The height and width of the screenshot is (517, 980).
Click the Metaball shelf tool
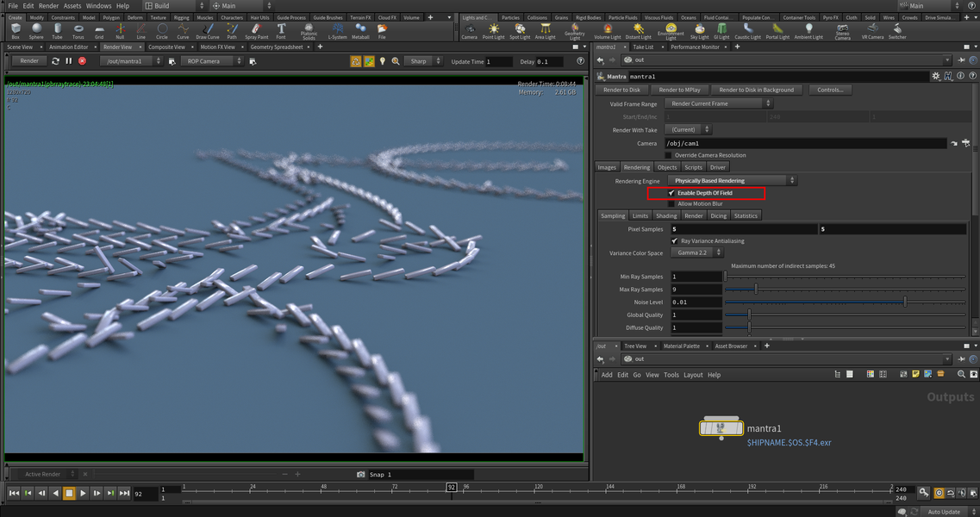tap(360, 31)
